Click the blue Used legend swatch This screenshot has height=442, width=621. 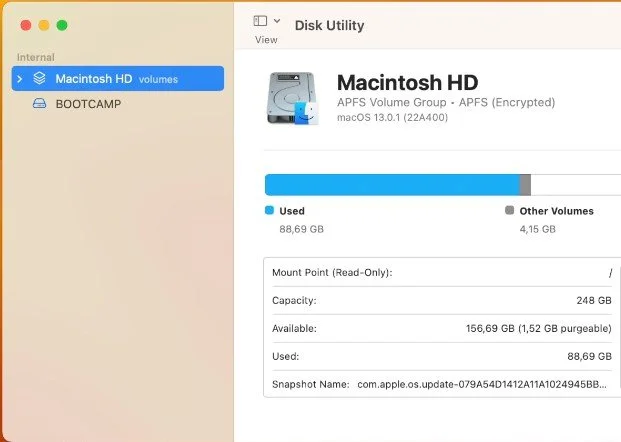click(x=269, y=210)
